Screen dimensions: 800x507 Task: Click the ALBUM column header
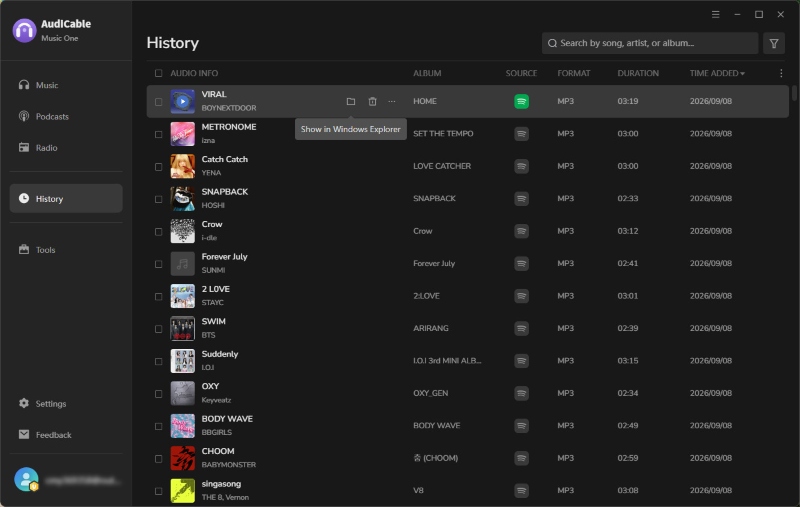[x=427, y=73]
